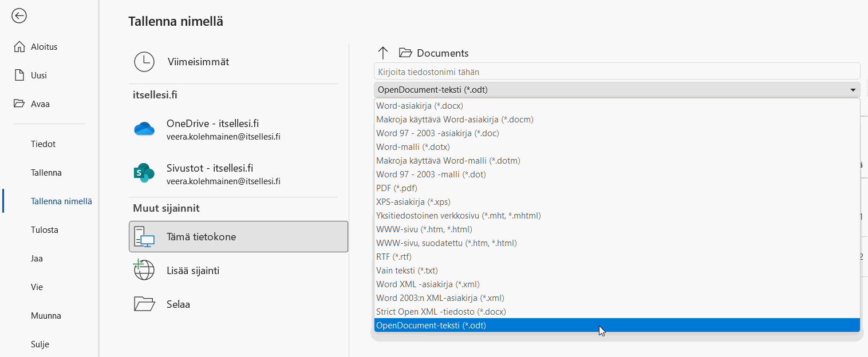Click the Tämä tietokone computer icon
This screenshot has width=868, height=357.
pyautogui.click(x=144, y=237)
